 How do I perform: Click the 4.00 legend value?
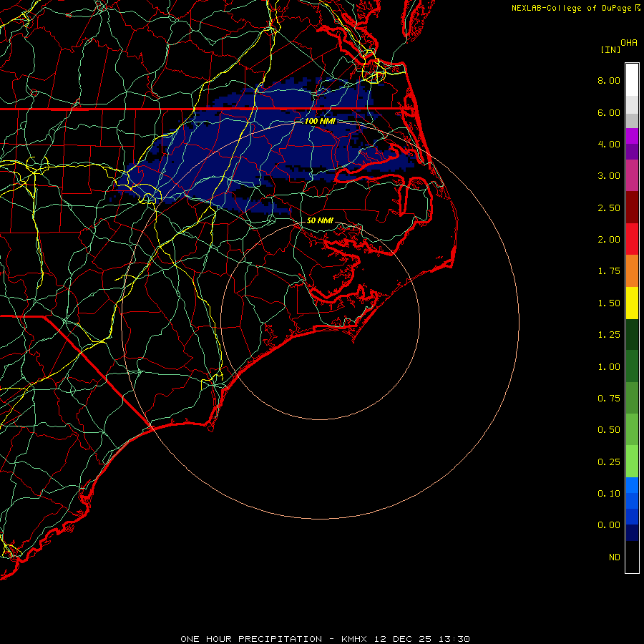click(x=609, y=144)
